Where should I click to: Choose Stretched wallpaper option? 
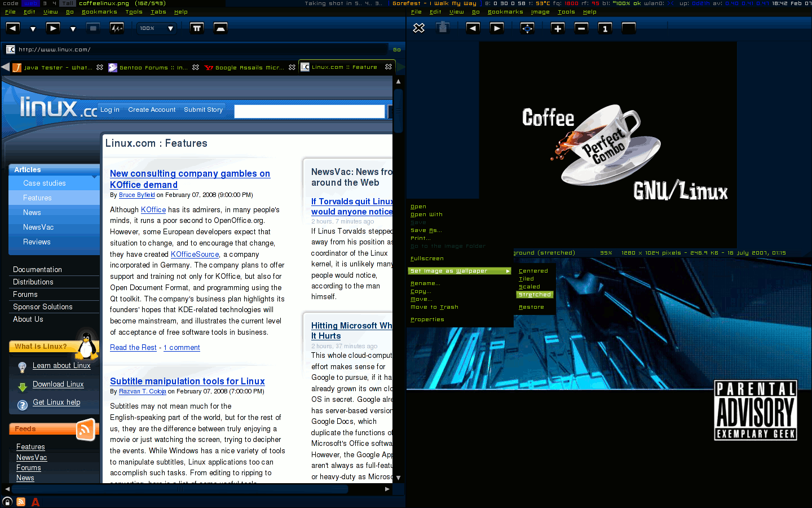click(535, 295)
